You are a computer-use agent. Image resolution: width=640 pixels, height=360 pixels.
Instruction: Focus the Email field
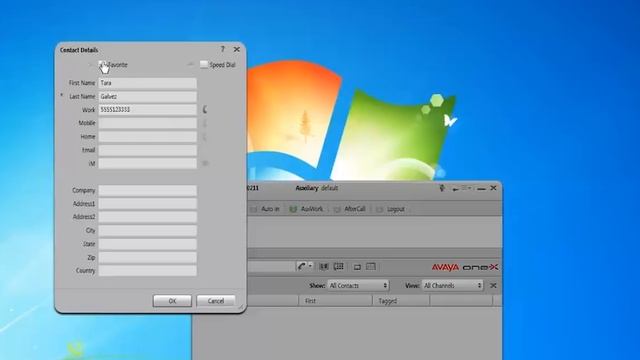click(147, 150)
